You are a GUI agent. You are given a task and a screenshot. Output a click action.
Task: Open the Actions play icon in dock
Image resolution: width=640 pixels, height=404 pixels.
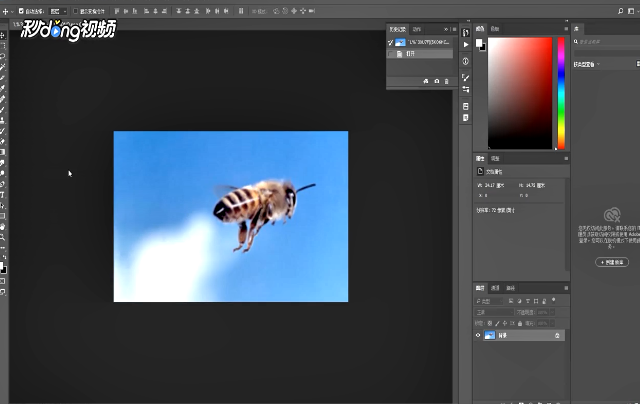[x=465, y=44]
